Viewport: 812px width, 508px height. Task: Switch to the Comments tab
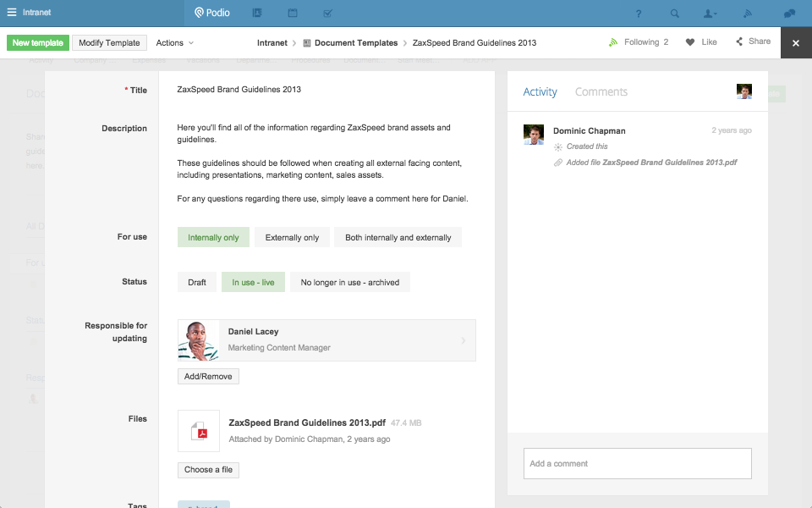601,92
